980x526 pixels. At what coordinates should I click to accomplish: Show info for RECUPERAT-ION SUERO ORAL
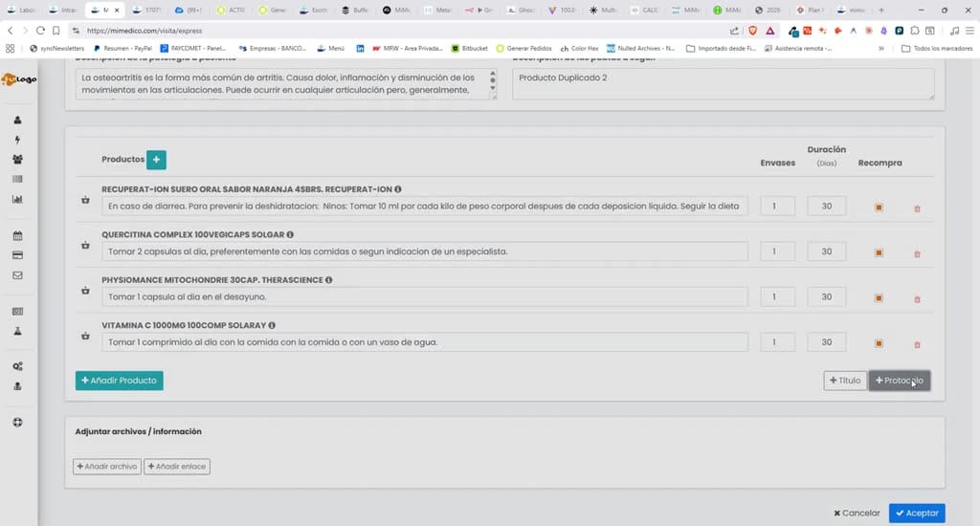[x=398, y=189]
